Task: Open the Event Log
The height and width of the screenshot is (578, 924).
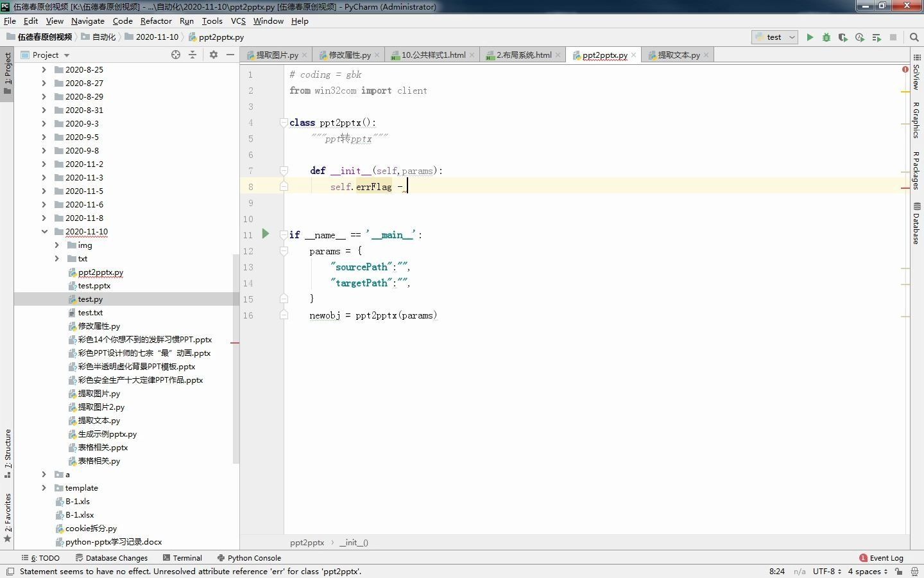Action: point(882,557)
